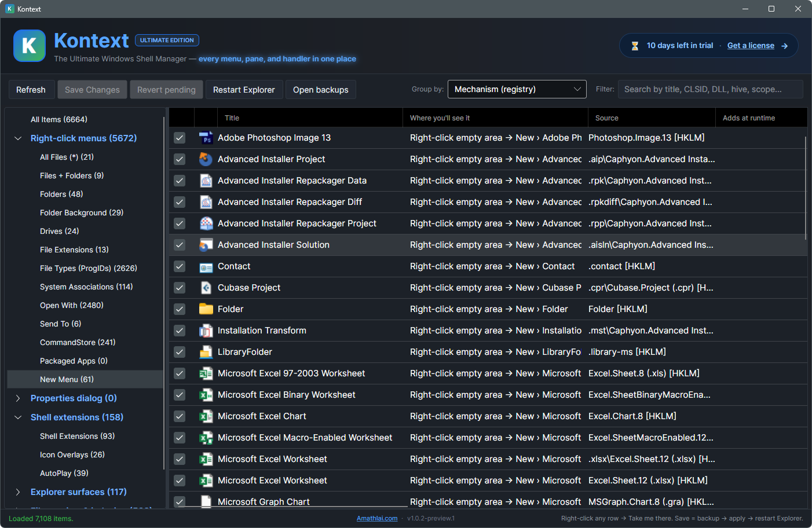The width and height of the screenshot is (812, 528).
Task: Click the Save Changes button
Action: pyautogui.click(x=92, y=90)
